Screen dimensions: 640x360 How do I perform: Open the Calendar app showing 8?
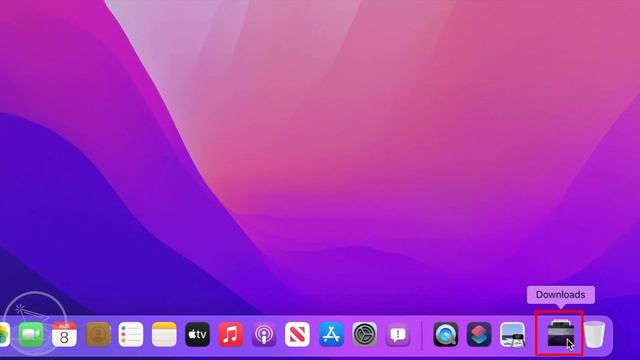click(64, 334)
